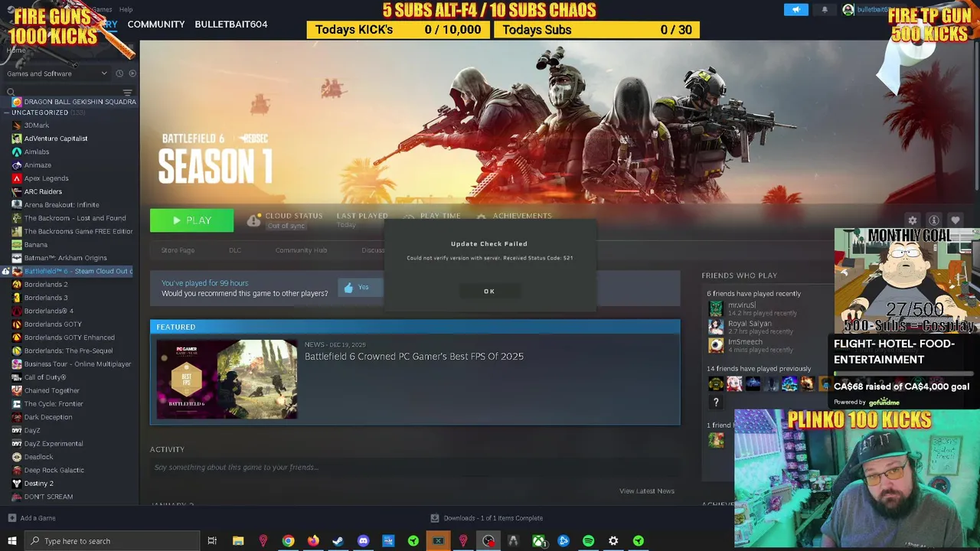Viewport: 980px width, 551px height.
Task: Launch Battlefield 6 with the green PLAY button
Action: coord(192,220)
